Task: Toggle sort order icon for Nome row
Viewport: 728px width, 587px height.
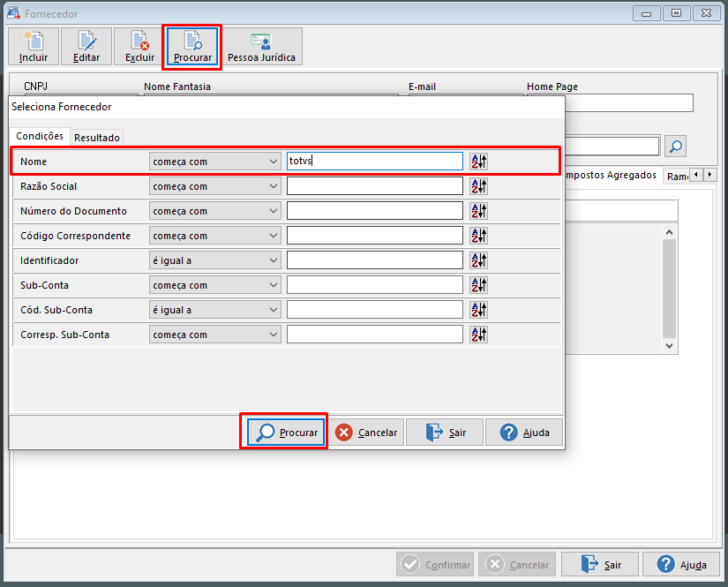Action: (x=478, y=162)
